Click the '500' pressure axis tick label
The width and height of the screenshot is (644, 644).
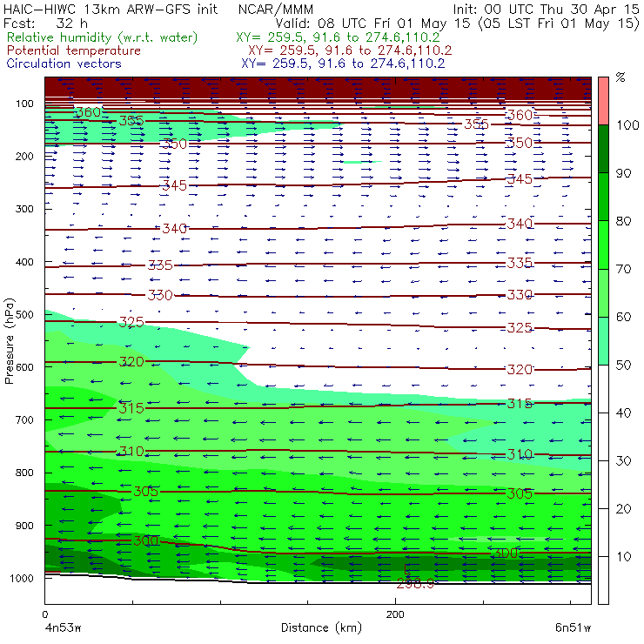pos(24,315)
